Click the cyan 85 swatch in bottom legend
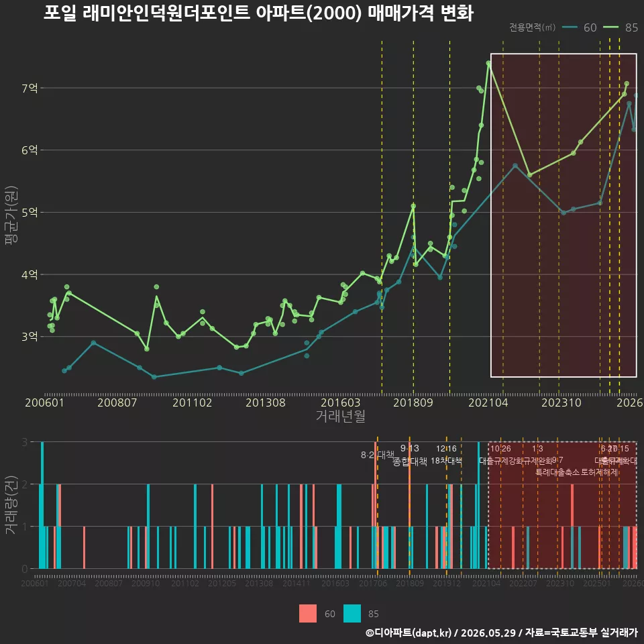The image size is (644, 644). 352,614
